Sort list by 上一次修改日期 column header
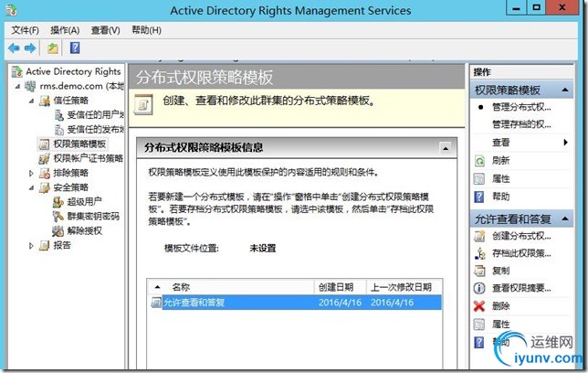 tap(404, 287)
